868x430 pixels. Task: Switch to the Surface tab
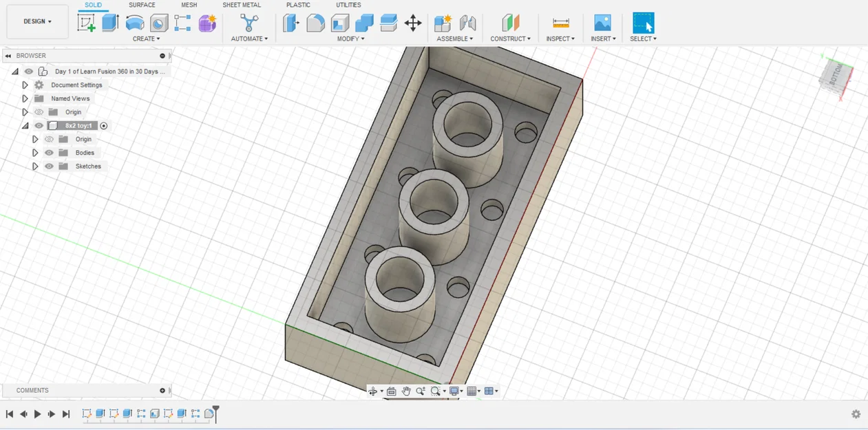click(x=142, y=5)
